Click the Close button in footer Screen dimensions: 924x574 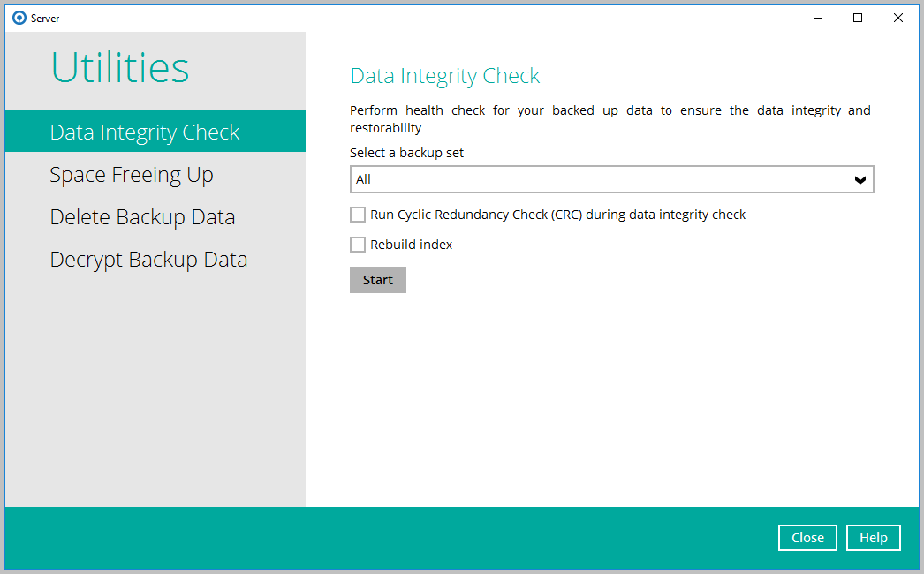(x=807, y=538)
